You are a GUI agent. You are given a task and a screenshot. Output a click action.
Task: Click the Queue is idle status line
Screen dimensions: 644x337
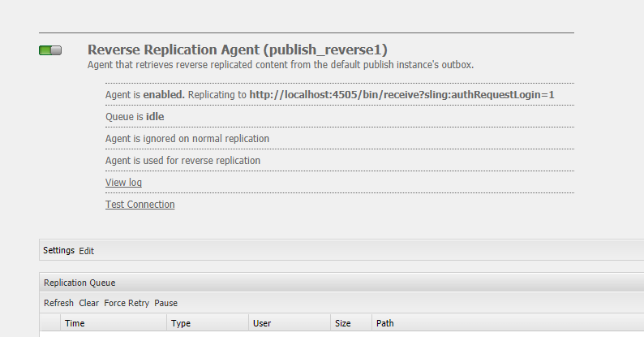coord(135,117)
